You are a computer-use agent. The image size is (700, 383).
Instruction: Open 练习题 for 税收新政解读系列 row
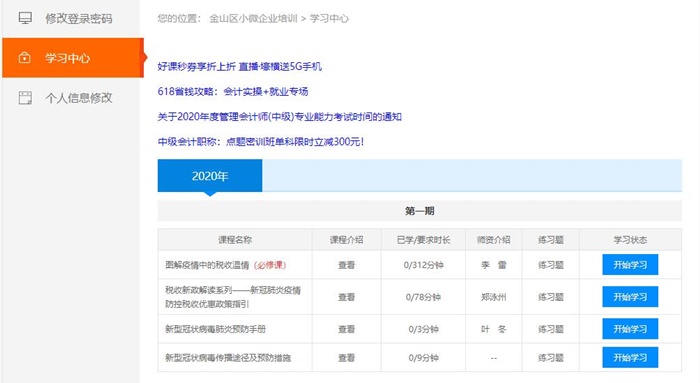tap(550, 297)
